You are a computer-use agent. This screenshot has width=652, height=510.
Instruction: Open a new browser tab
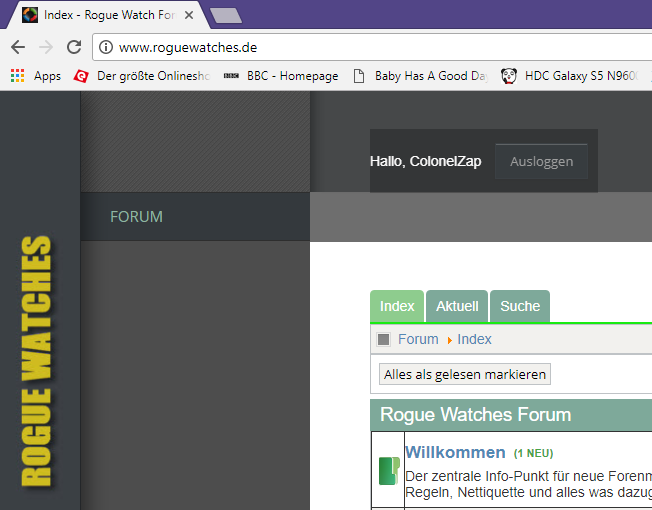pos(226,15)
